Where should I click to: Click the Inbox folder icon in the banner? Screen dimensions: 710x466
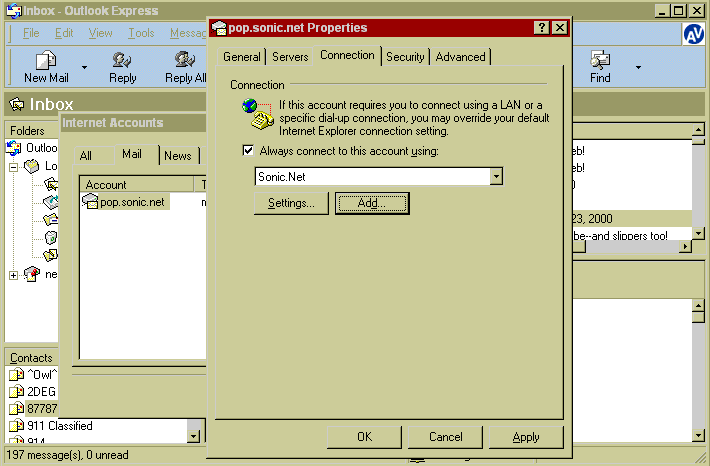[x=17, y=104]
